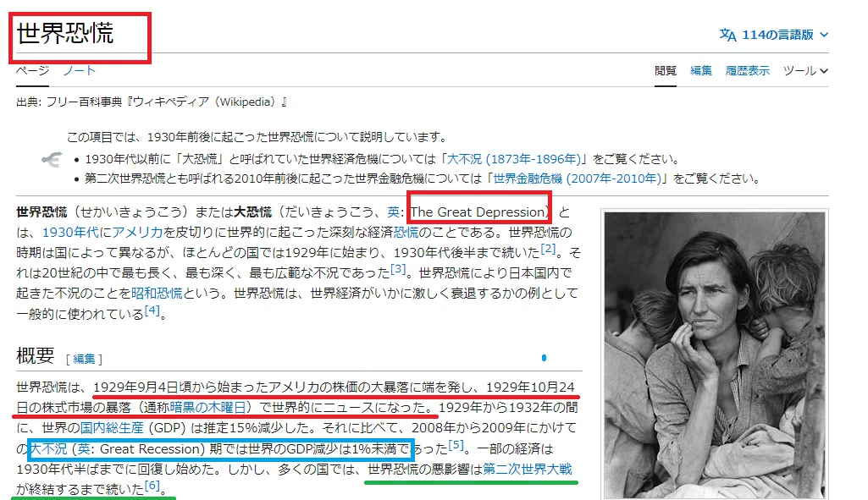Switch to the ノート tab
Screen dimensions: 868x500
tap(80, 70)
